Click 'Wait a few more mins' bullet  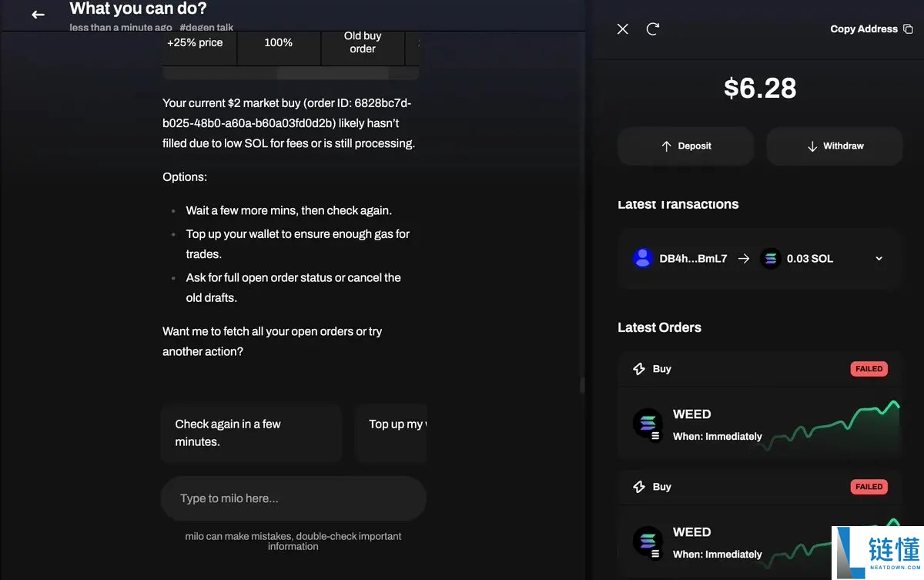289,210
